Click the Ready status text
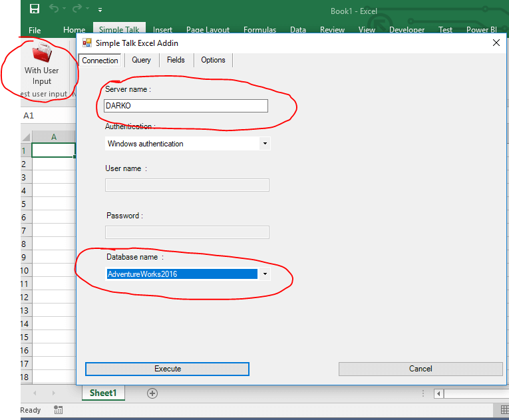509x420 pixels. point(31,410)
